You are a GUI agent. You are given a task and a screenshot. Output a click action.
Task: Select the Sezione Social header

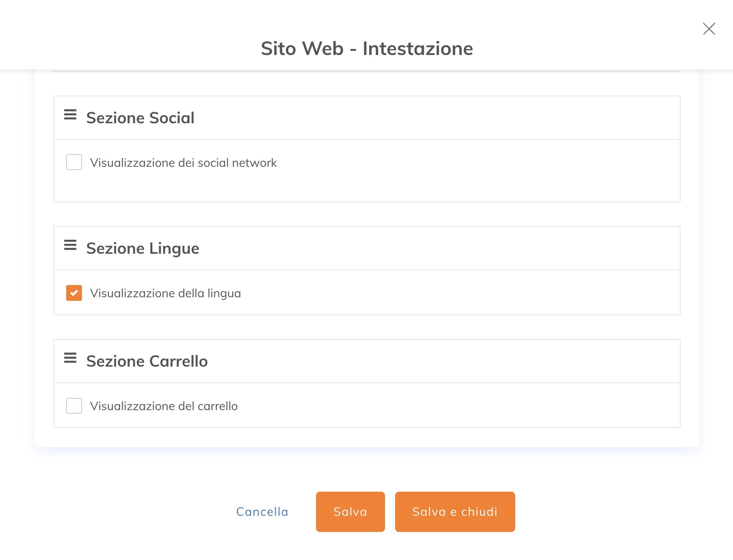click(x=141, y=118)
